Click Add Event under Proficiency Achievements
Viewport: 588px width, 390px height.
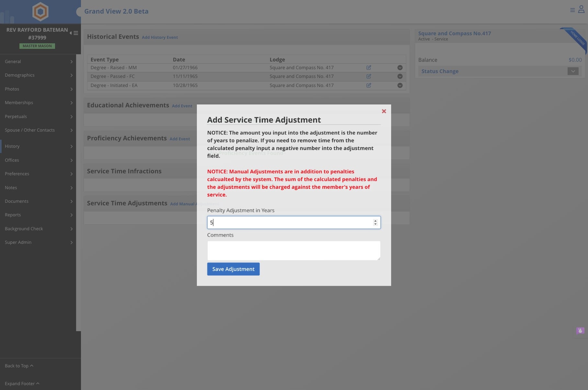(x=180, y=139)
